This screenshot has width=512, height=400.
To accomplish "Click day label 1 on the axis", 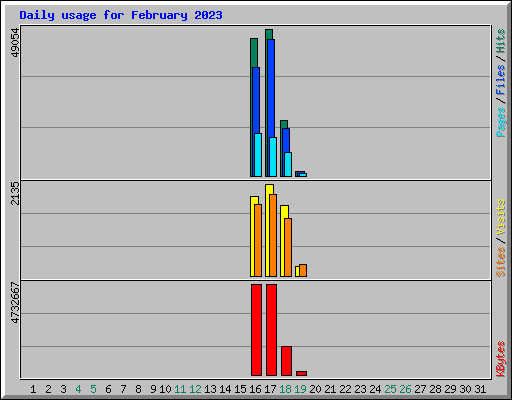I will click(33, 389).
